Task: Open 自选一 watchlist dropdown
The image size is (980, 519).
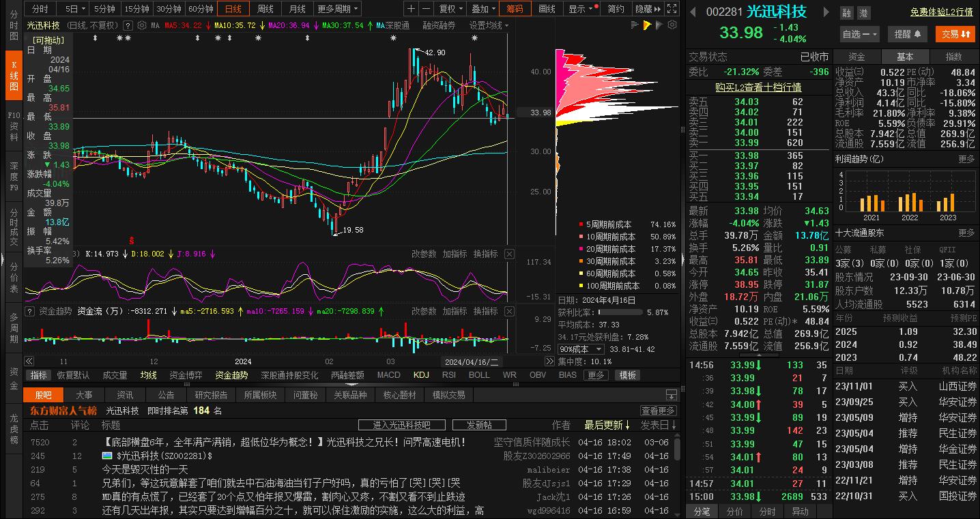Action: (x=859, y=33)
